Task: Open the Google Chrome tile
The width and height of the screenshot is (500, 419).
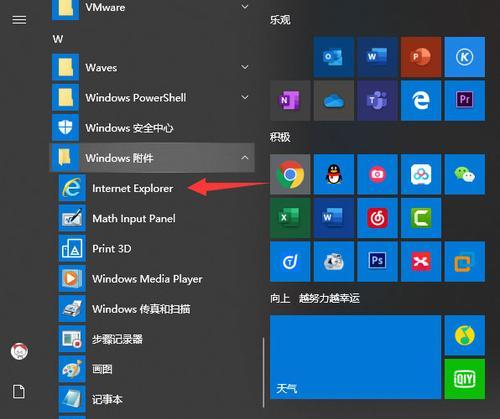Action: click(x=290, y=174)
